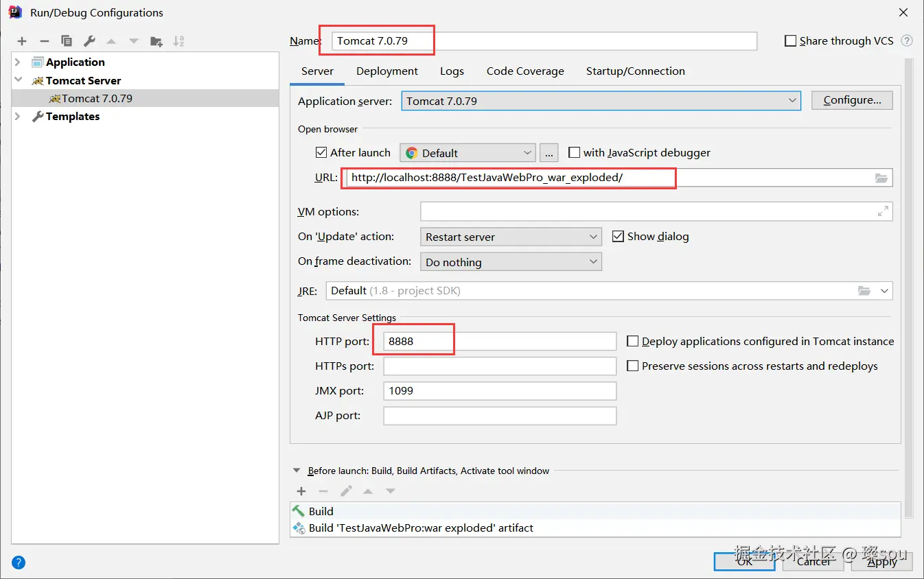Toggle Share through VCS checkbox
Viewport: 924px width, 579px height.
coord(790,41)
